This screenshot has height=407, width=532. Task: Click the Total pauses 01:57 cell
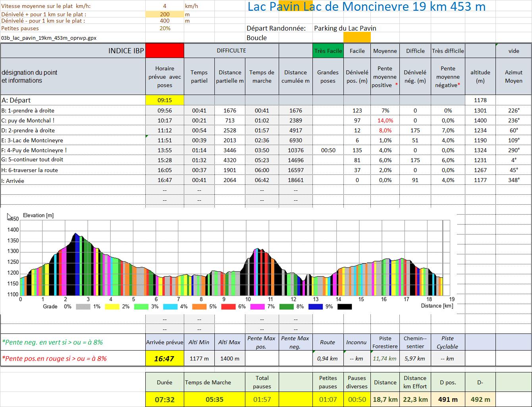(262, 399)
